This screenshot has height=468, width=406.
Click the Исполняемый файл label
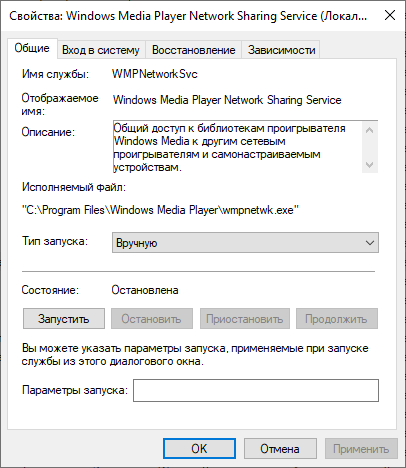pyautogui.click(x=74, y=187)
